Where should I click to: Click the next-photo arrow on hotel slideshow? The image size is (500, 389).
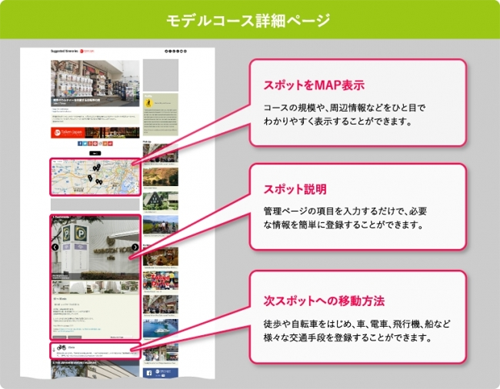pos(135,247)
